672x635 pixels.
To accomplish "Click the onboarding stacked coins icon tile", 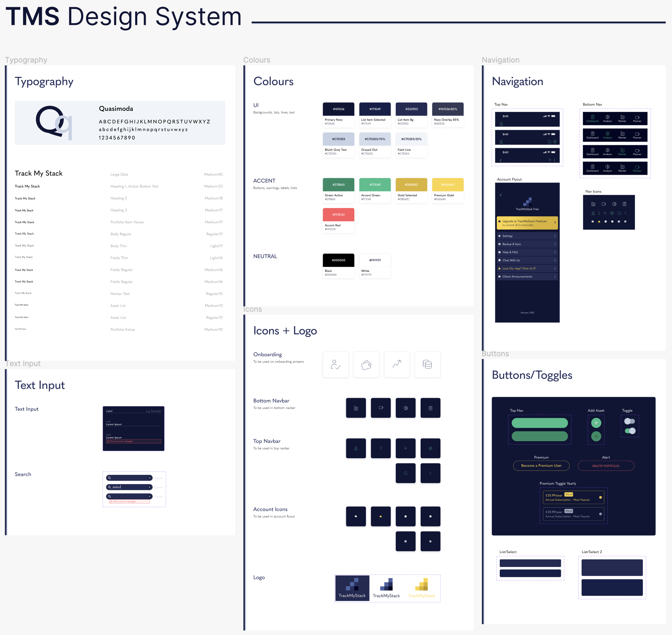I will [427, 364].
